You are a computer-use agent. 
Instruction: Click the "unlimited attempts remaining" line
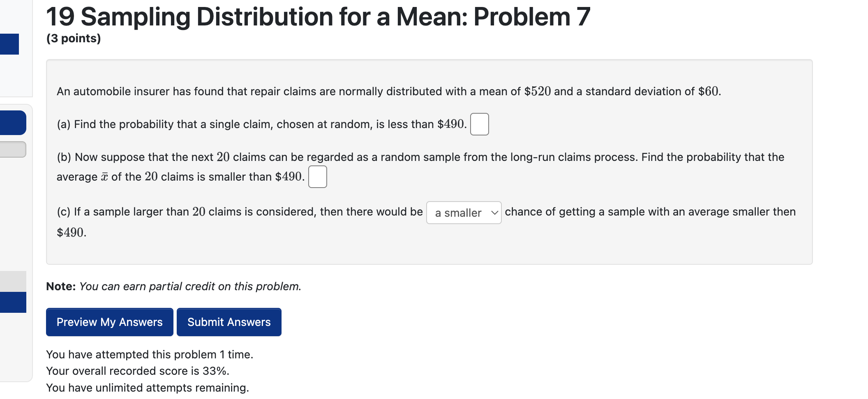pos(148,388)
